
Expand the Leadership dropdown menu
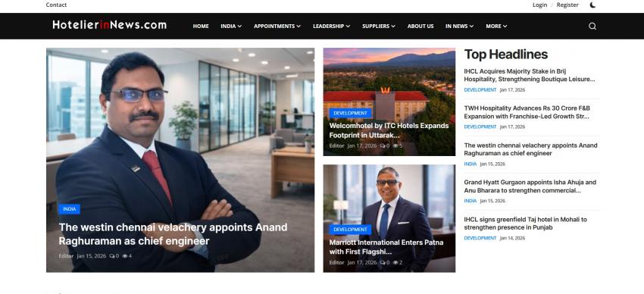click(331, 27)
